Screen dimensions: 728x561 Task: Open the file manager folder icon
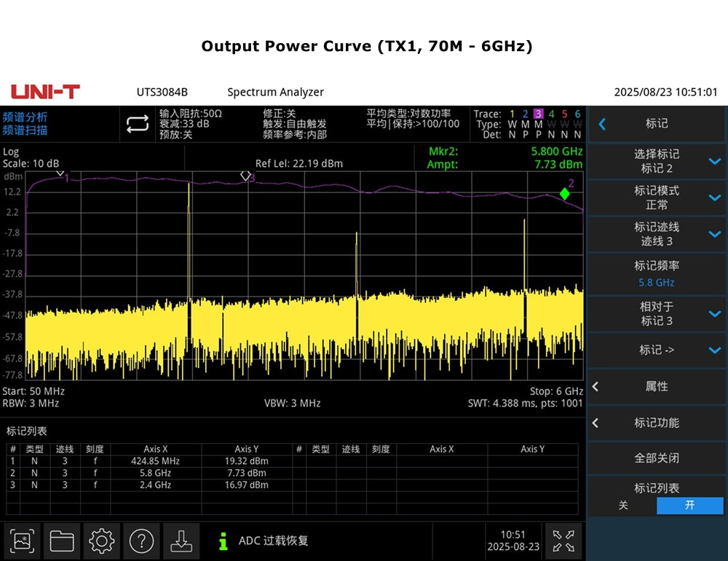click(62, 541)
